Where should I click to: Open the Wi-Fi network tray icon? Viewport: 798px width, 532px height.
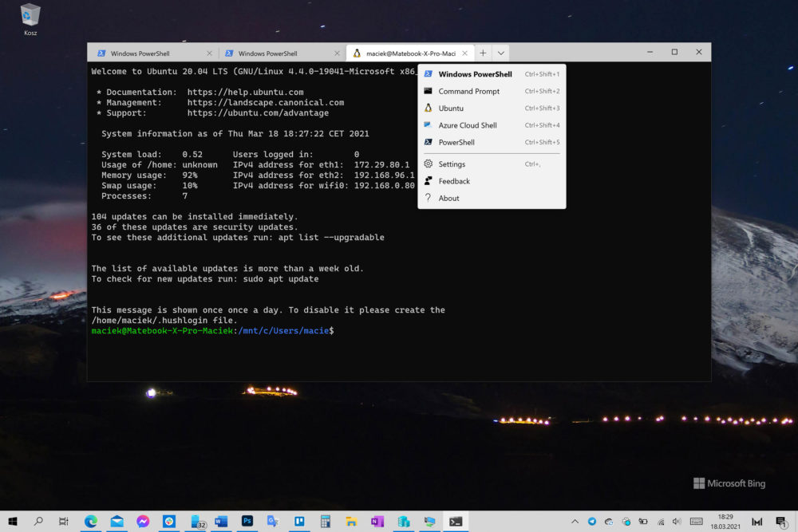point(661,522)
